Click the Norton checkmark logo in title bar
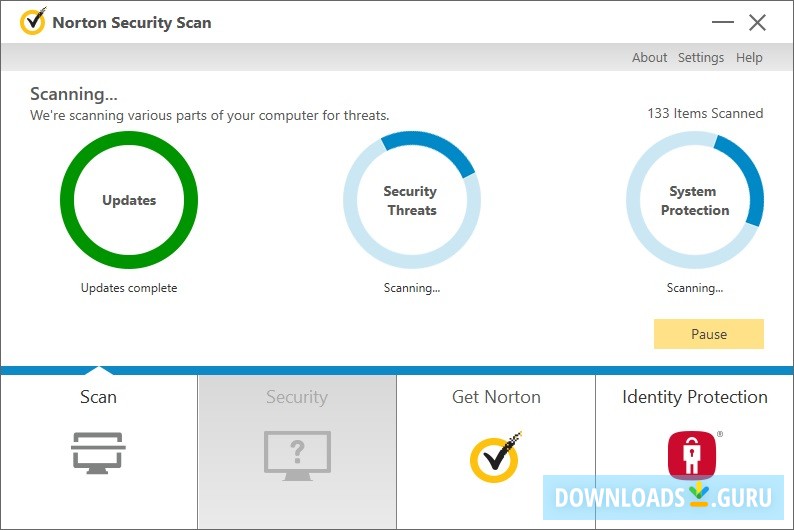794x530 pixels. pos(33,21)
